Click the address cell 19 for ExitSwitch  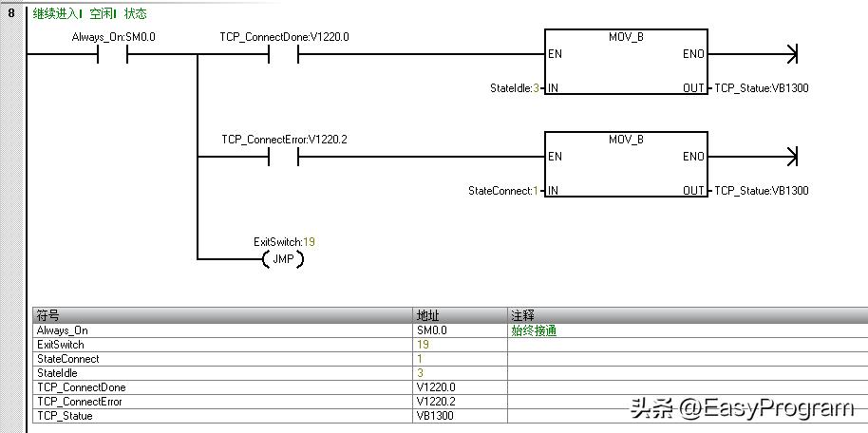[460, 345]
